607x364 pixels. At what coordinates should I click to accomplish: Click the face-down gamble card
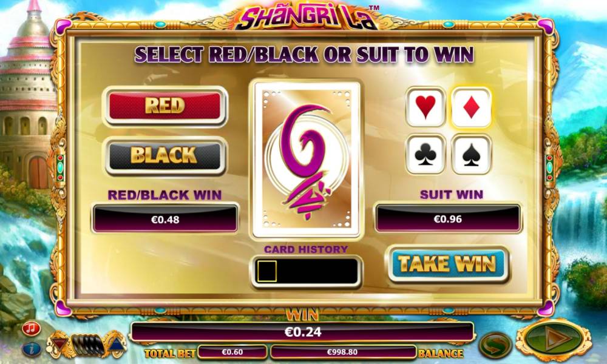tap(307, 160)
